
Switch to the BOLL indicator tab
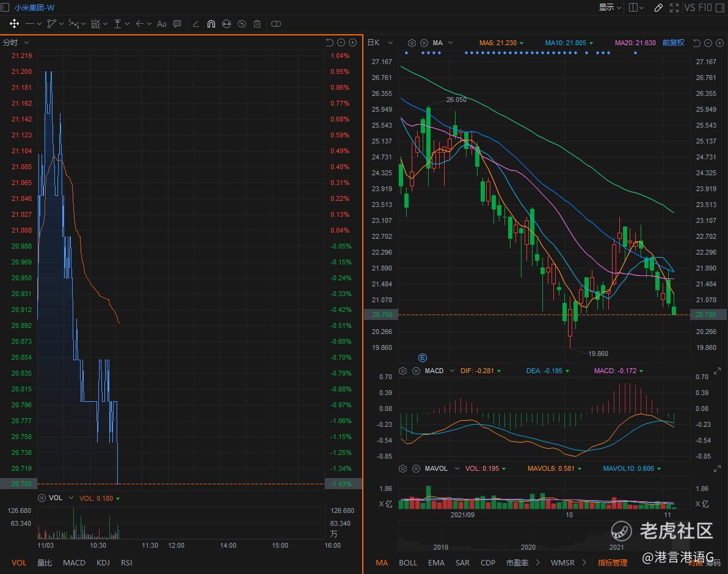(408, 562)
